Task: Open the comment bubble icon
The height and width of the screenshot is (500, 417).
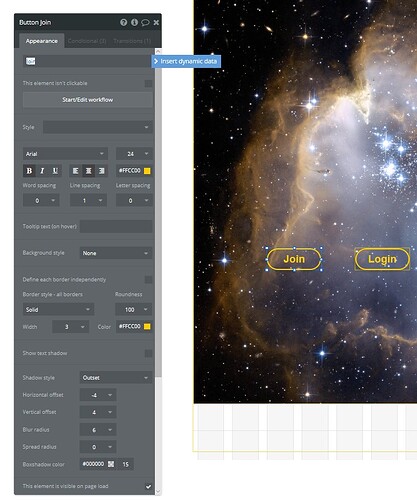Action: click(145, 22)
